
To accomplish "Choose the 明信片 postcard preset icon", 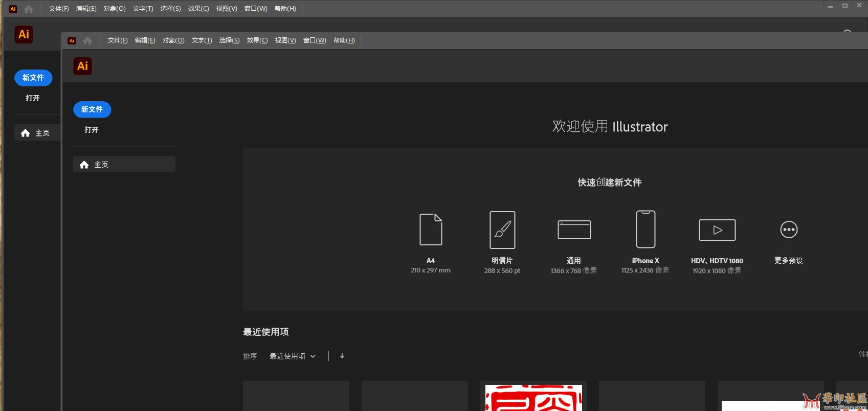I will click(x=502, y=230).
